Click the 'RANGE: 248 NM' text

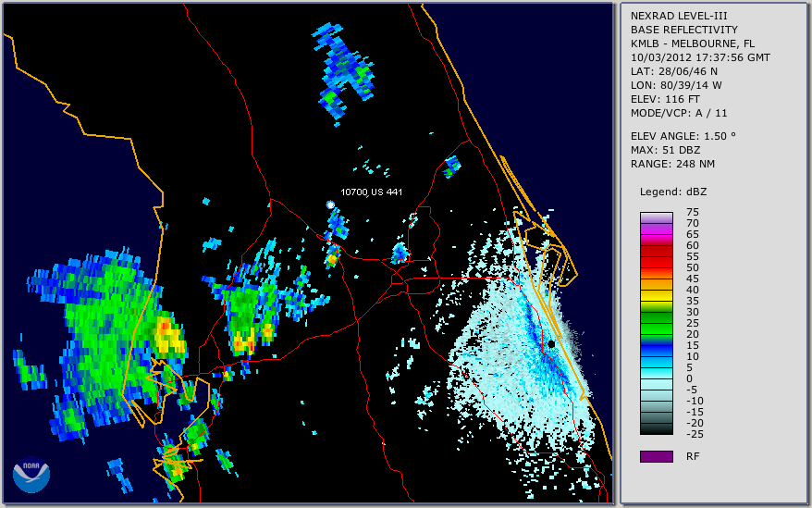click(x=672, y=165)
